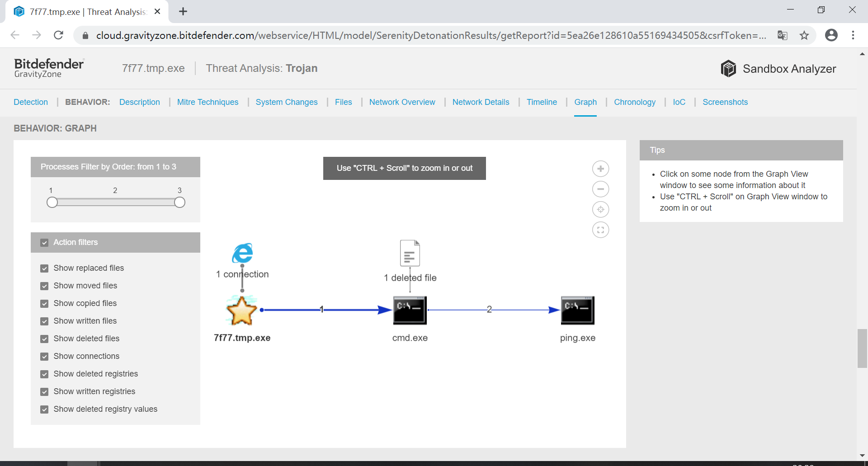Bookmark this page with star icon

804,35
